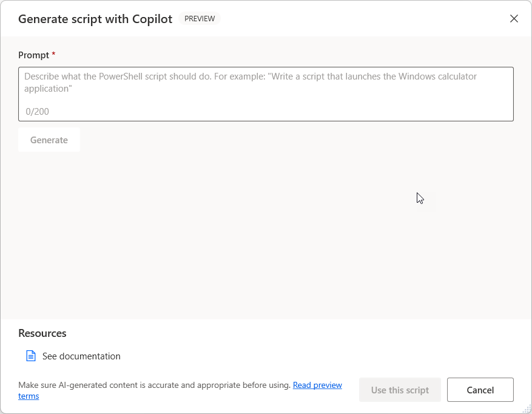
Task: Click the documentation page icon
Action: 30,356
